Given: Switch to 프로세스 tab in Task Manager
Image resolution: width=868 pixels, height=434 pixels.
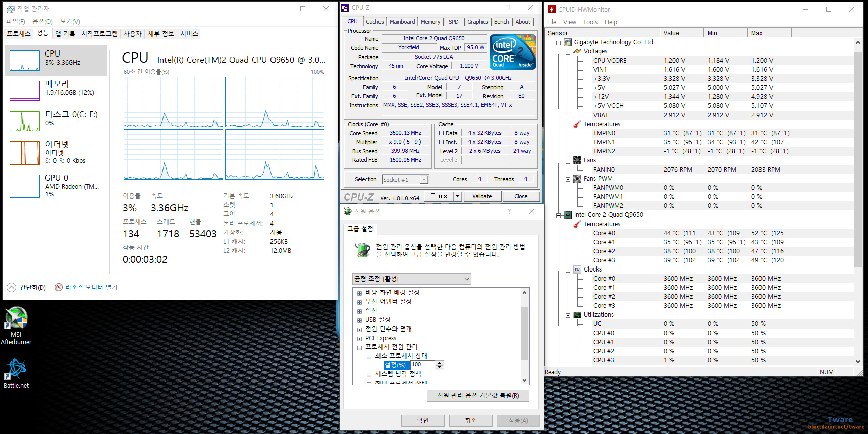Looking at the screenshot, I should tap(19, 34).
